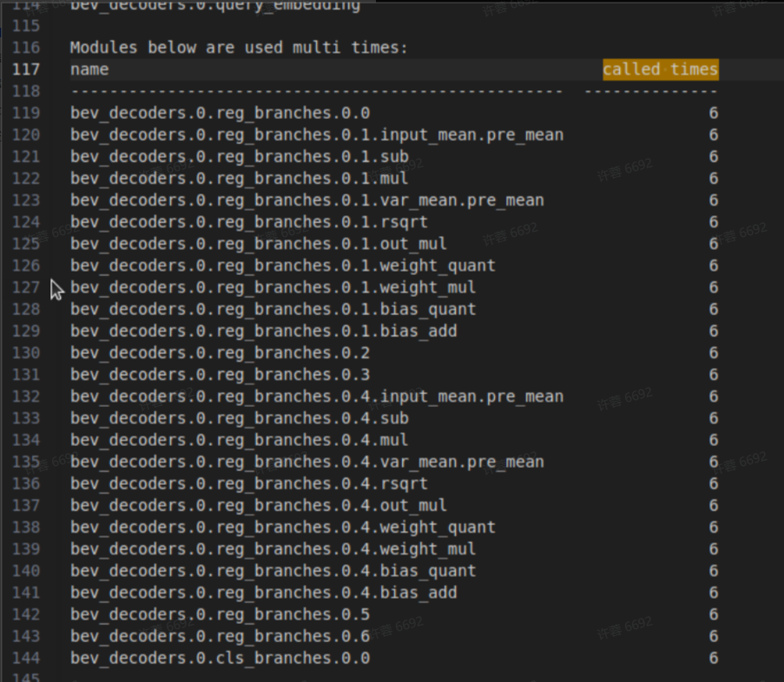Click the reg_branches.0.1.bias_add entry
The height and width of the screenshot is (682, 784).
[x=264, y=331]
